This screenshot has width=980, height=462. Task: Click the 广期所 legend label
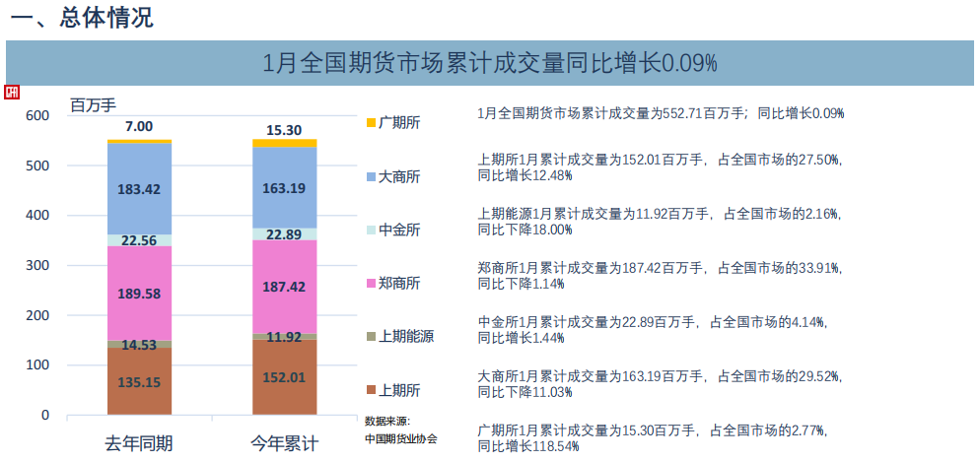click(x=399, y=123)
